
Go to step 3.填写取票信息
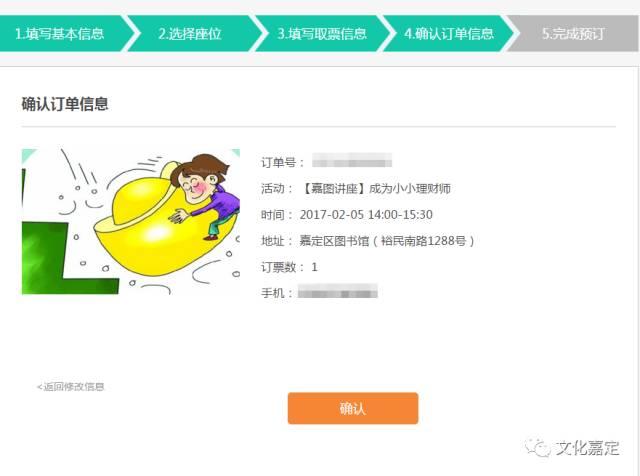[322, 33]
